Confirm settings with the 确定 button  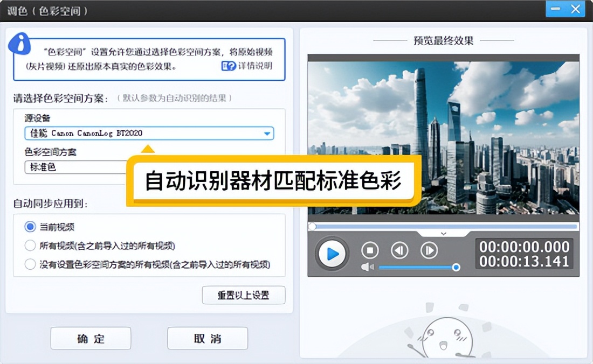pos(91,339)
